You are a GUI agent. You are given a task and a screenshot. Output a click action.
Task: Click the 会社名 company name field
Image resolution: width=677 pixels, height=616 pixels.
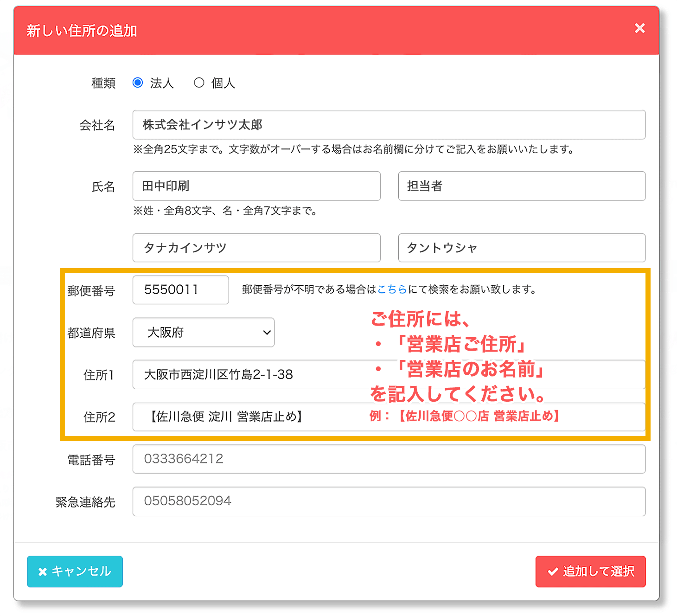coord(389,125)
